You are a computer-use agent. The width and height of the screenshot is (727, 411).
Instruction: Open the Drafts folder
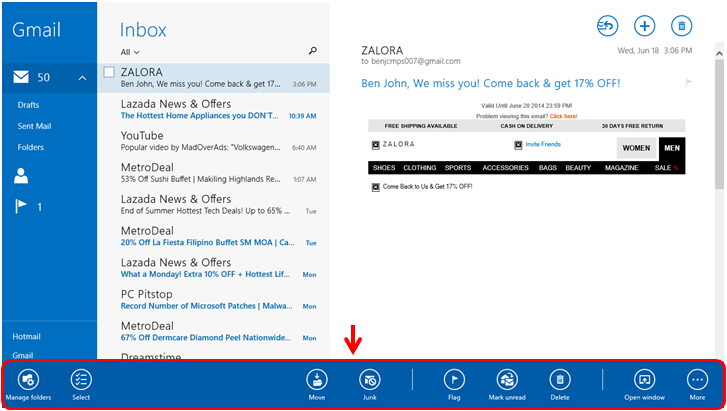click(x=28, y=105)
